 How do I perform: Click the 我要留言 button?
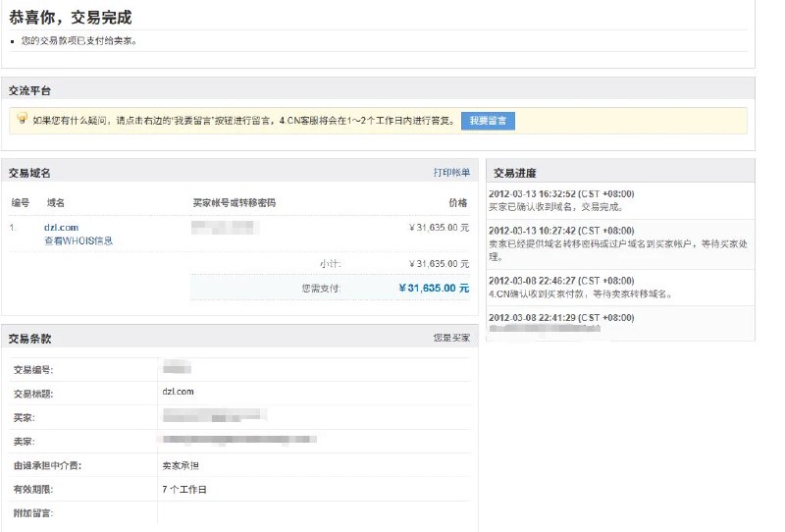click(488, 121)
